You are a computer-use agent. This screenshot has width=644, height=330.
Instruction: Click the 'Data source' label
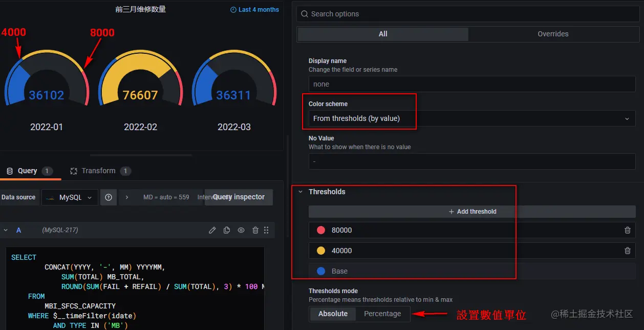click(18, 197)
